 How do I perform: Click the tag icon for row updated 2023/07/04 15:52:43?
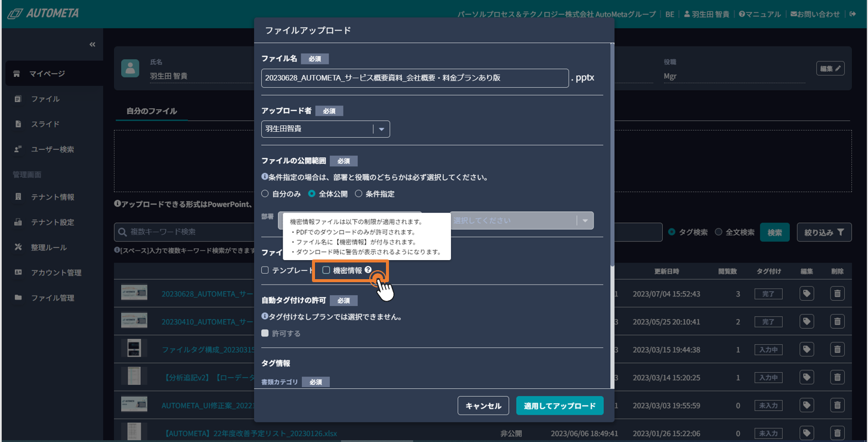(807, 294)
